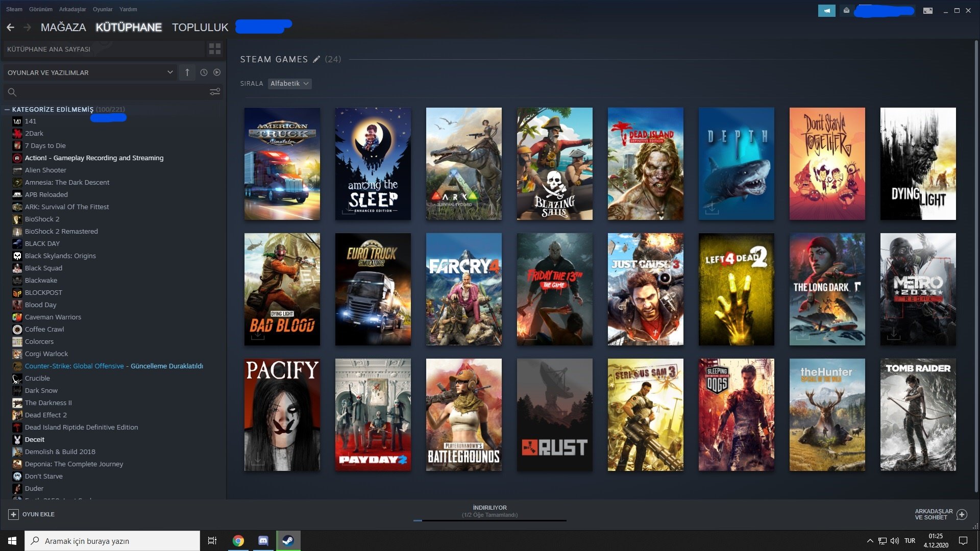980x551 pixels.
Task: Open the Alfabetik sort dropdown
Action: point(289,84)
